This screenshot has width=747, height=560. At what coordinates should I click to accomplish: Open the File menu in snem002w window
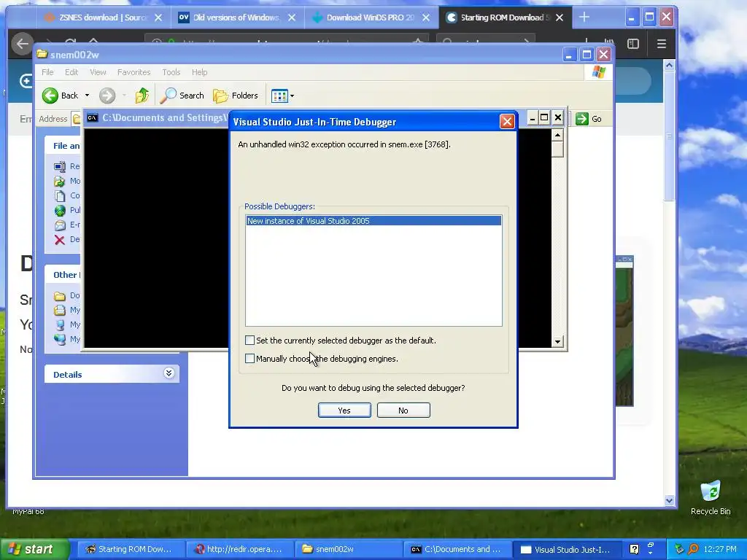coord(47,72)
